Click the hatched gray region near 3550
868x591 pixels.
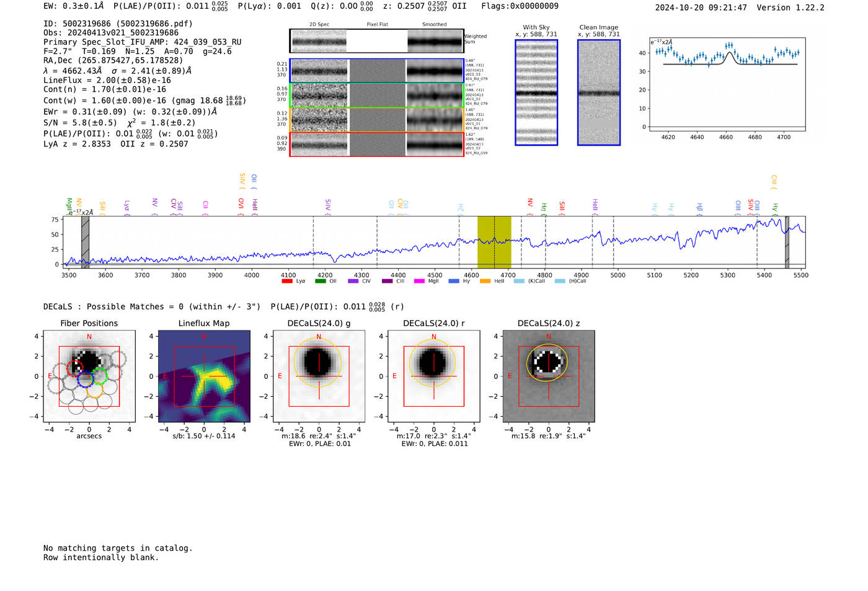click(86, 242)
